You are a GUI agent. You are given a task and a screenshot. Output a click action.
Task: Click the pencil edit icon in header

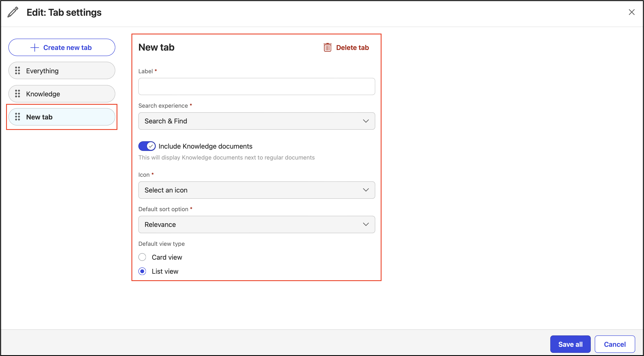point(13,12)
